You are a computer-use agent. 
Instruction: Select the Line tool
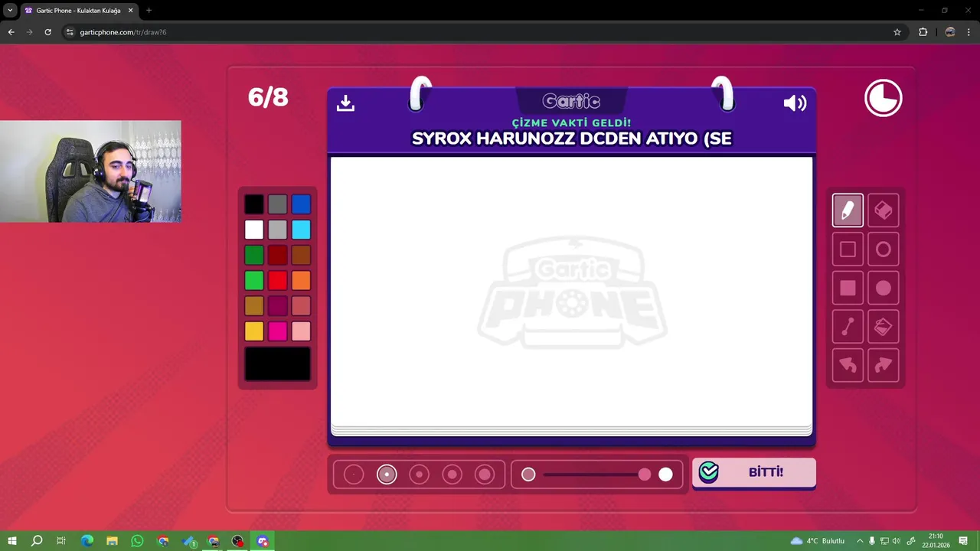tap(848, 327)
